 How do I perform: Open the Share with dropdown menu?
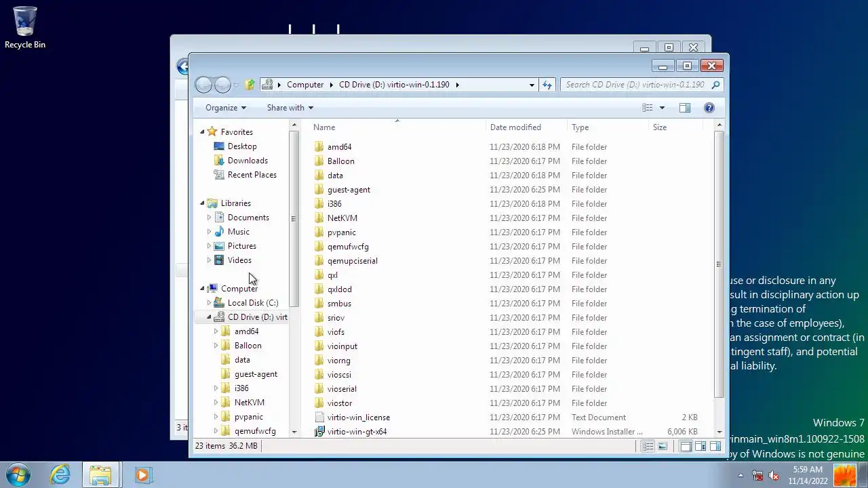pos(290,108)
